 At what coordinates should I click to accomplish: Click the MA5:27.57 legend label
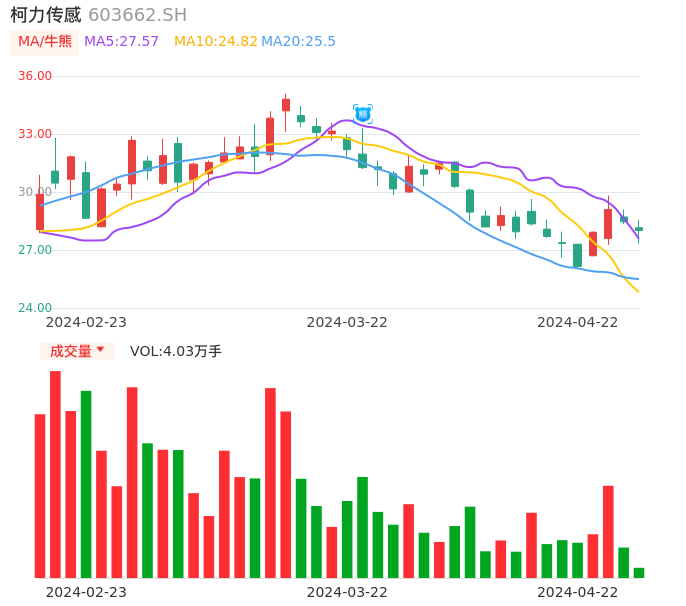pos(121,42)
